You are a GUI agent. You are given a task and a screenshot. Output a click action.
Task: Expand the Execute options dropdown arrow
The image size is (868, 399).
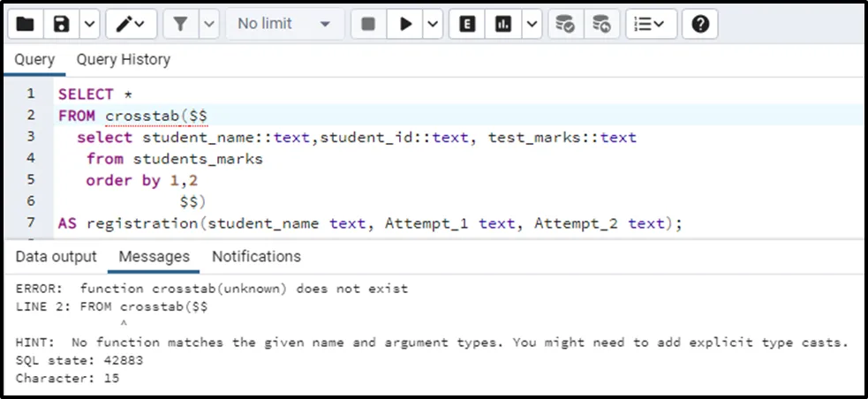click(x=432, y=24)
